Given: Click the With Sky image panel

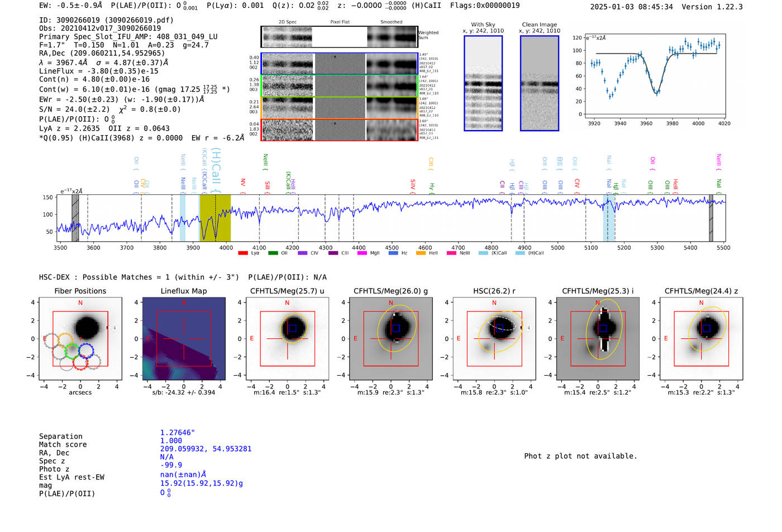Looking at the screenshot, I should [483, 83].
